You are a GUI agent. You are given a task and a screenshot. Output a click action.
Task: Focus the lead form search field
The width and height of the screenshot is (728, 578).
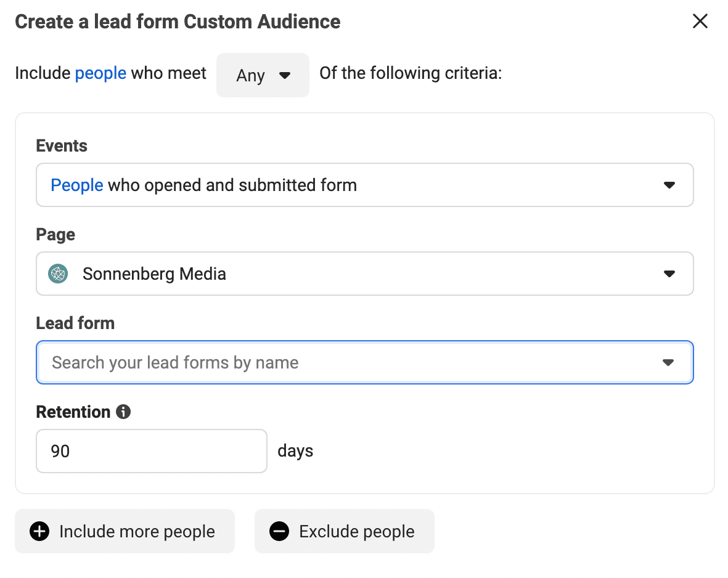(x=345, y=362)
